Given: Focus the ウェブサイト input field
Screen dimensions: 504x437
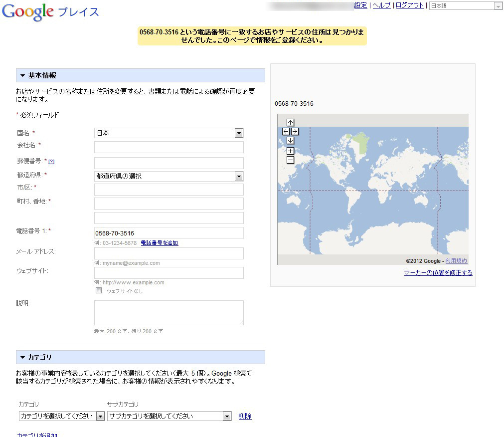Looking at the screenshot, I should pos(169,273).
